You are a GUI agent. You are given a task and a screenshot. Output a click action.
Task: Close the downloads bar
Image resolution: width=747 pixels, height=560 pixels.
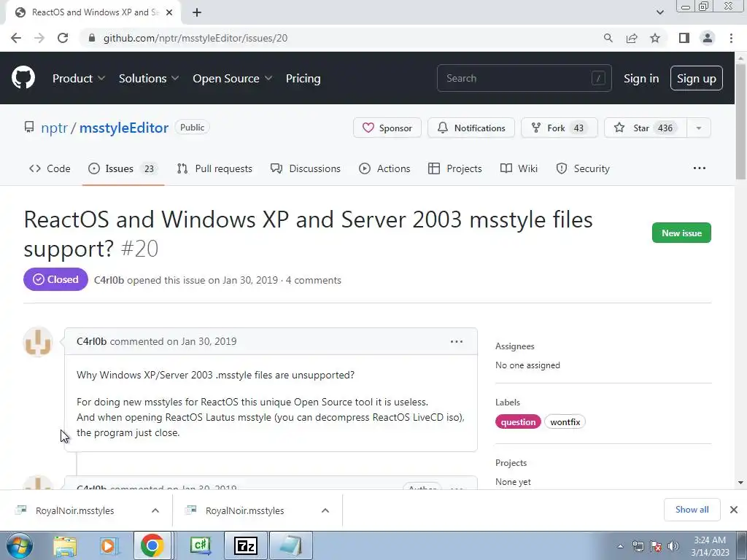coord(734,510)
